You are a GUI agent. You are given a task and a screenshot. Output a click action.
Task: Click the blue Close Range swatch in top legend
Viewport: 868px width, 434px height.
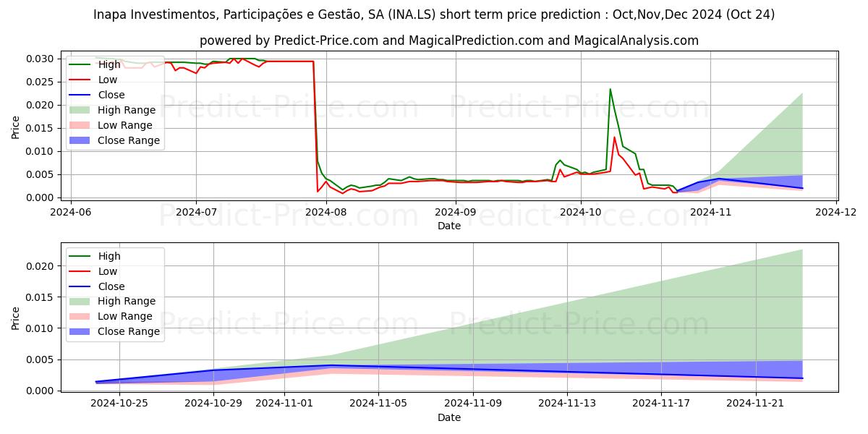click(81, 140)
